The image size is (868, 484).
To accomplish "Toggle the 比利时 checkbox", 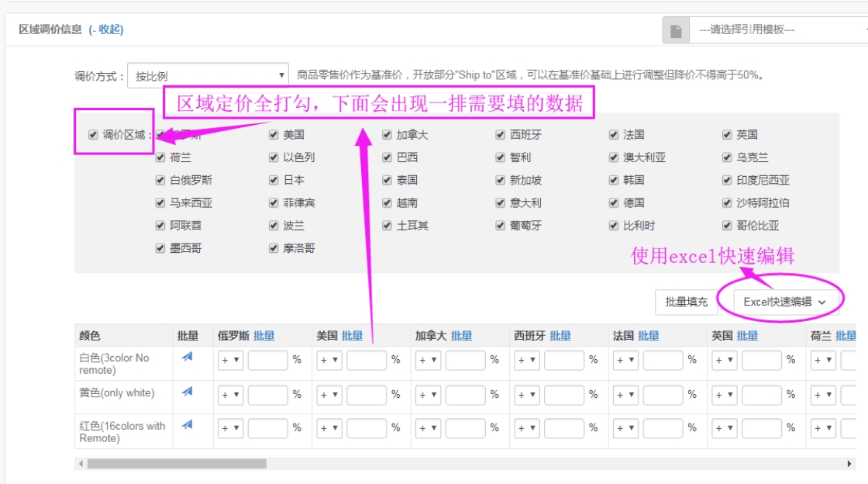I will (x=613, y=226).
